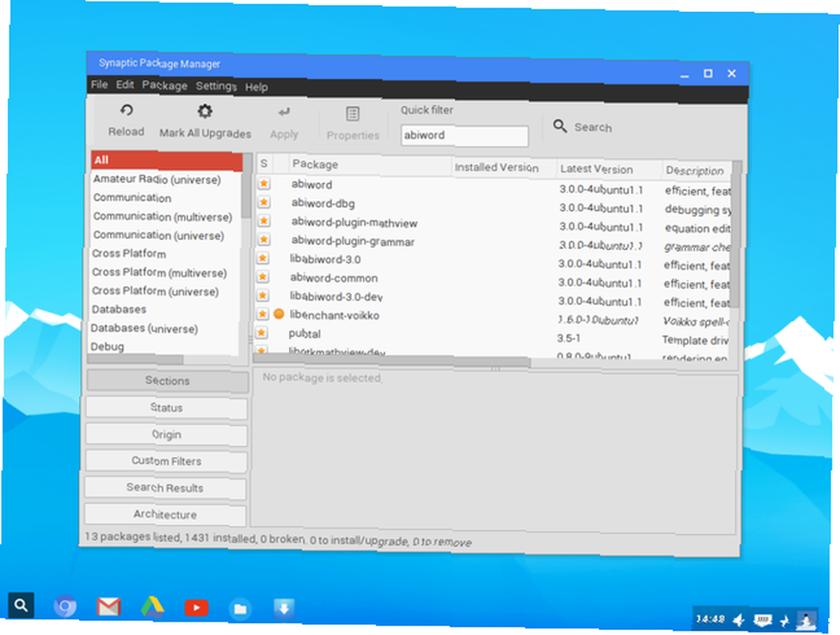Select the plain Cross Platform section
Viewport: 840px width, 635px height.
click(129, 254)
